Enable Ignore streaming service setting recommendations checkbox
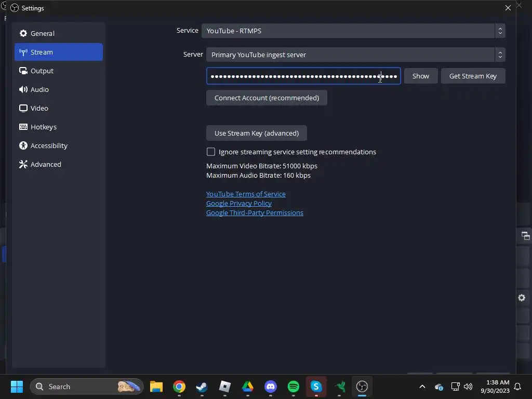This screenshot has width=532, height=399. (x=211, y=152)
